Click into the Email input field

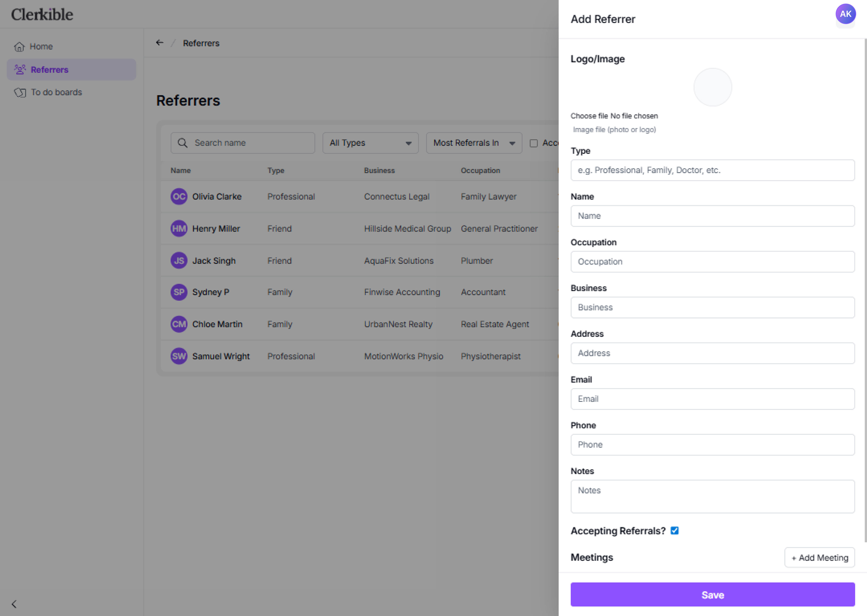tap(712, 399)
